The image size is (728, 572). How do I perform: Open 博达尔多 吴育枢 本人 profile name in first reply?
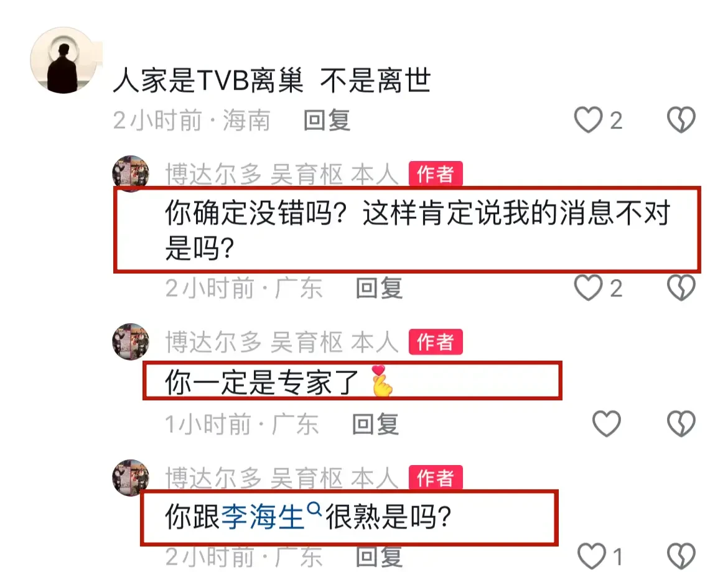point(282,175)
